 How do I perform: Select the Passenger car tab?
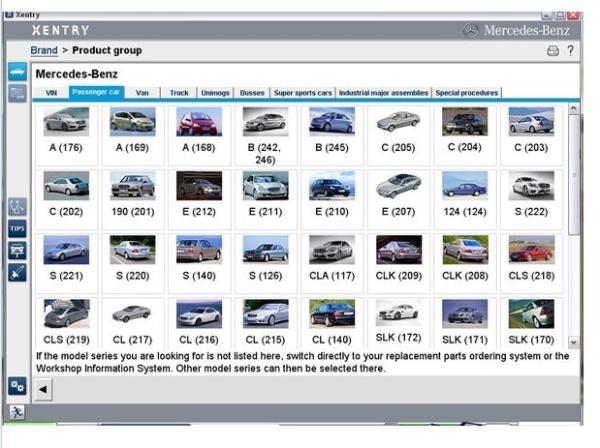(96, 92)
